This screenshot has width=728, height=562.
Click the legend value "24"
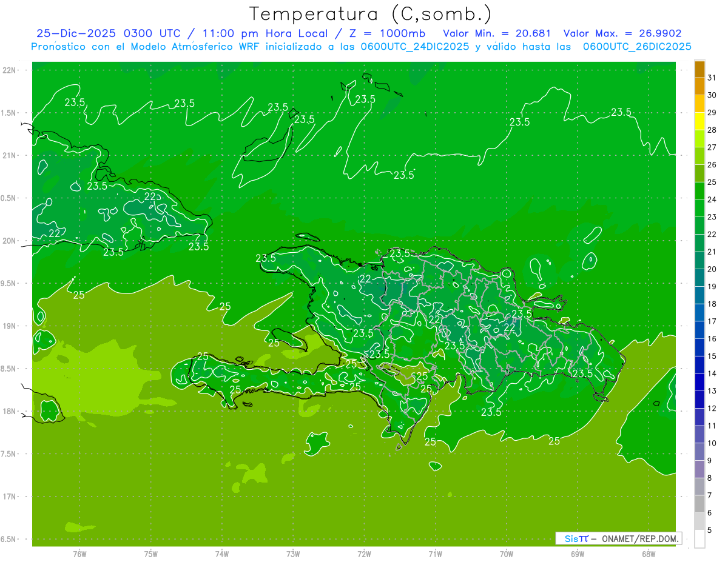click(712, 199)
